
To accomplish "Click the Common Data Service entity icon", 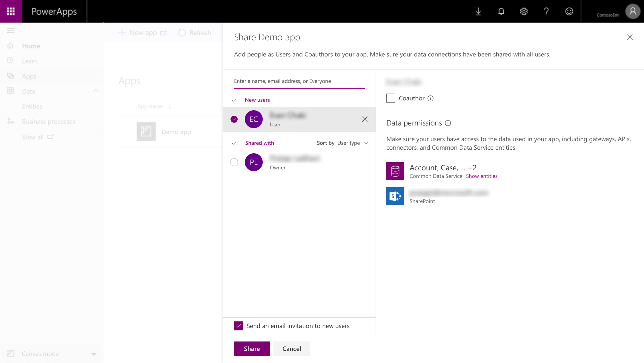I will (394, 171).
